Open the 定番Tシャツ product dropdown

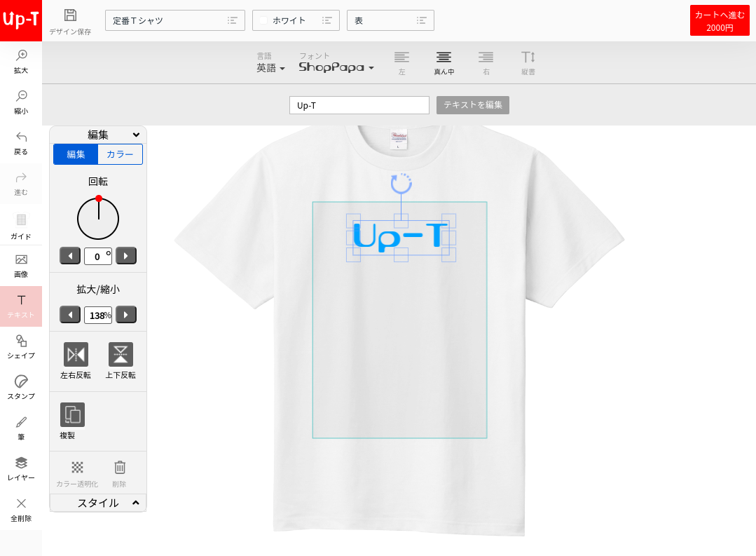coord(174,20)
